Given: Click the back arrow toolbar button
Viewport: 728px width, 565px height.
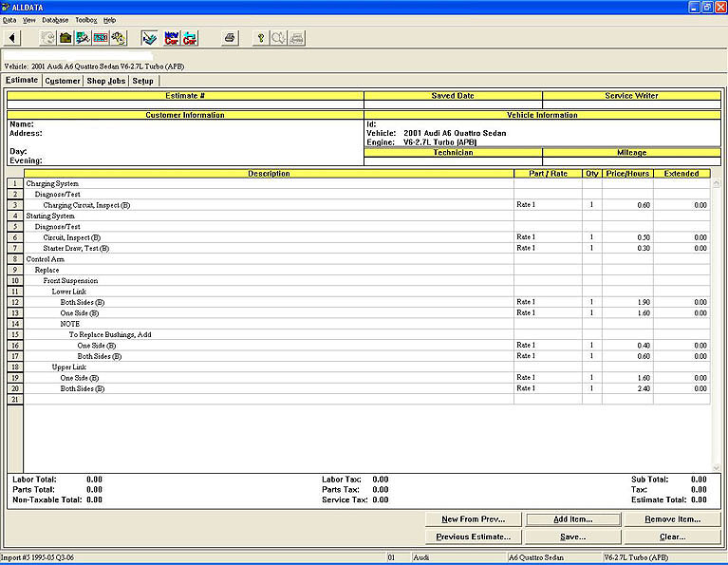Looking at the screenshot, I should 12,38.
